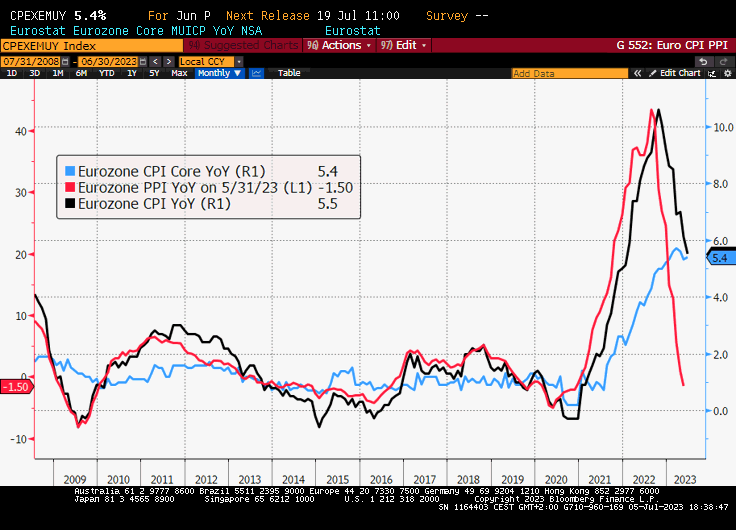Image resolution: width=736 pixels, height=530 pixels.
Task: Click the 2023 x-axis label
Action: coord(685,479)
